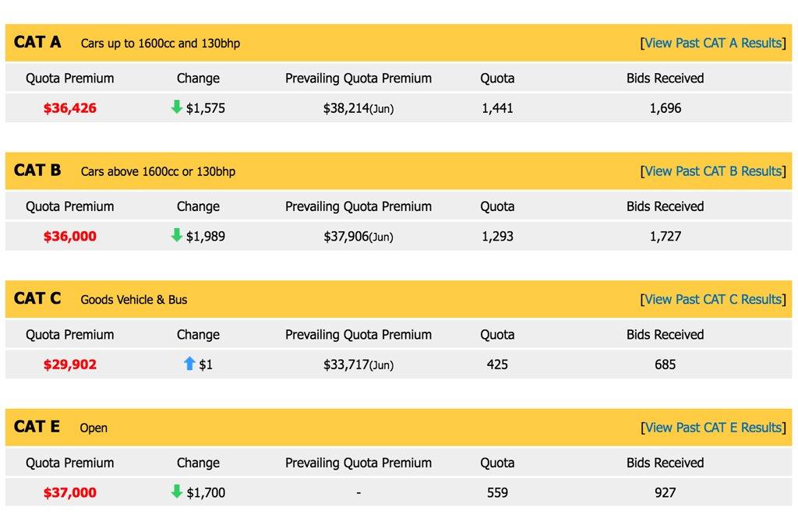Click the CAT C quota premium $29,902
The height and width of the screenshot is (532, 798).
(x=70, y=365)
